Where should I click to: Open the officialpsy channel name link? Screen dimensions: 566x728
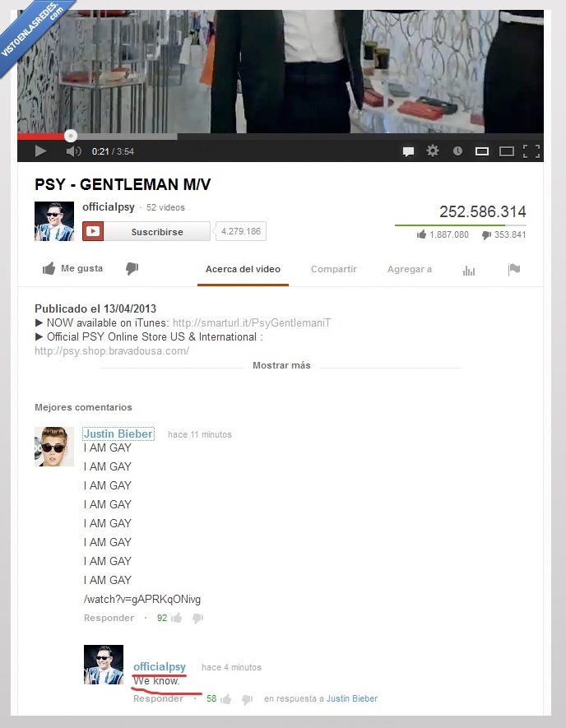109,207
